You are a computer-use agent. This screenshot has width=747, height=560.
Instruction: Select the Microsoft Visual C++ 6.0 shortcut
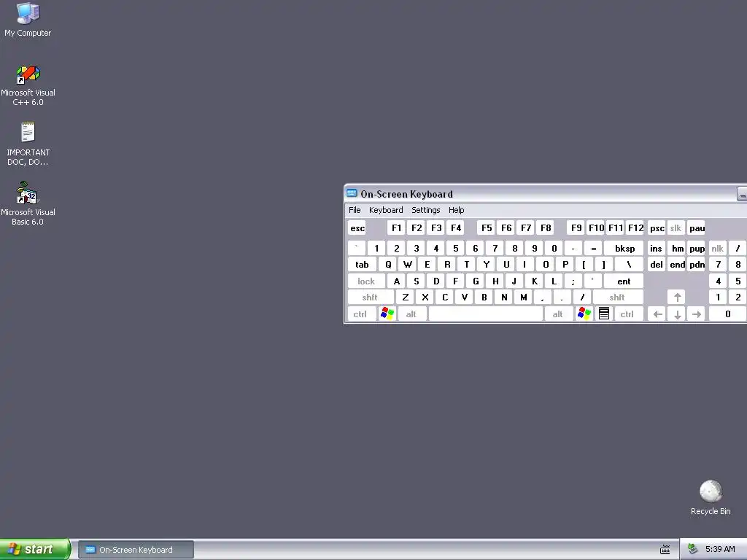point(28,86)
